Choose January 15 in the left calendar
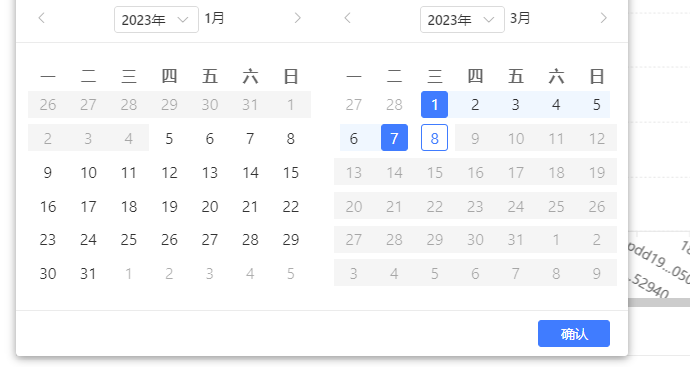690x367 pixels. [x=290, y=172]
